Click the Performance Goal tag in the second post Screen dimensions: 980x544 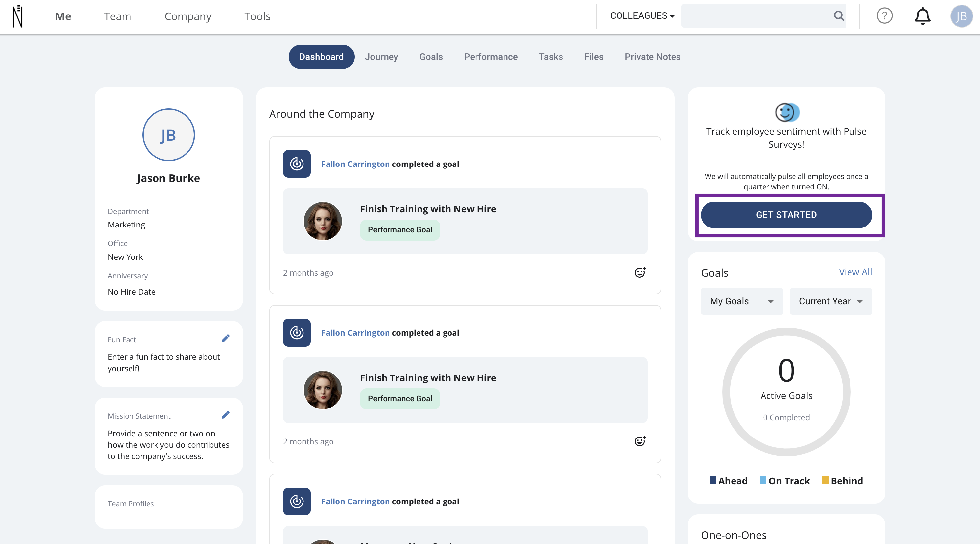point(400,399)
